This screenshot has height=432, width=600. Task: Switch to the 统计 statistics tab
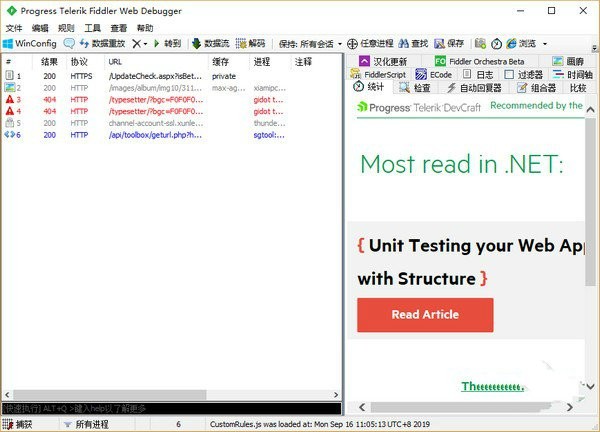368,87
